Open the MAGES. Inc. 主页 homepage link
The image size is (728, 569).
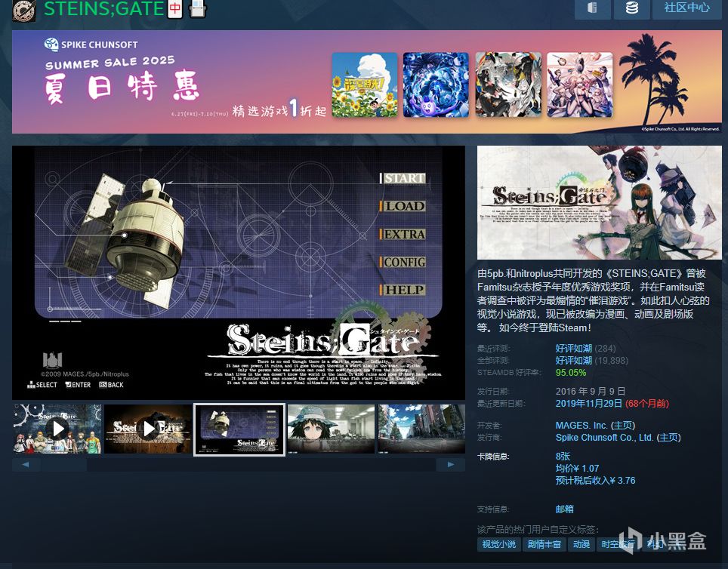tap(622, 425)
